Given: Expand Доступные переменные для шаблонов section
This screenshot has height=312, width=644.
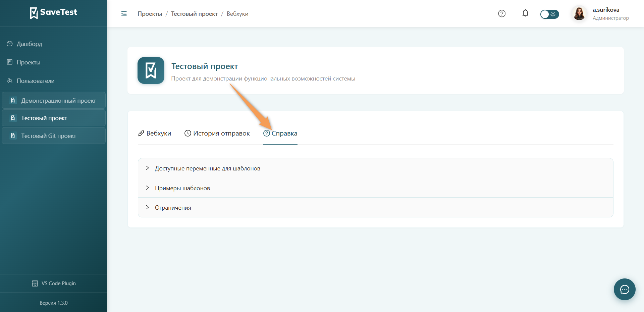Looking at the screenshot, I should 376,168.
